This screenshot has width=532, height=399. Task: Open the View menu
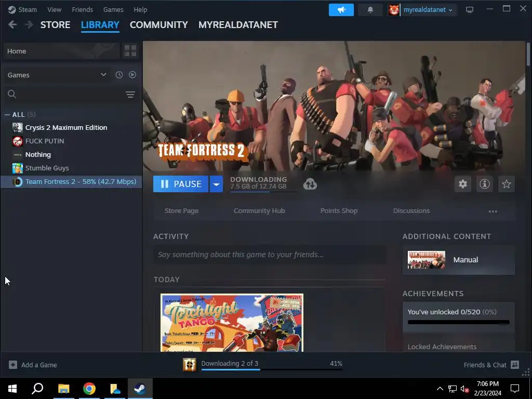click(x=54, y=9)
